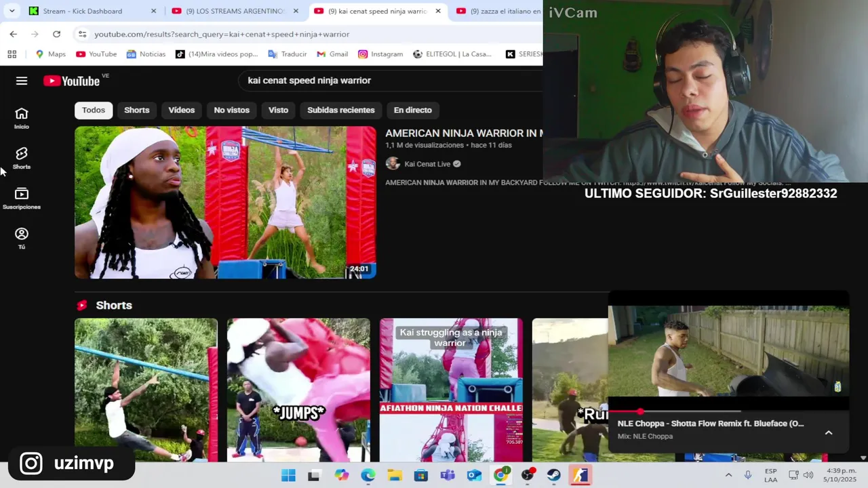
Task: Open the American Ninja Warrior video thumbnail
Action: click(x=225, y=202)
